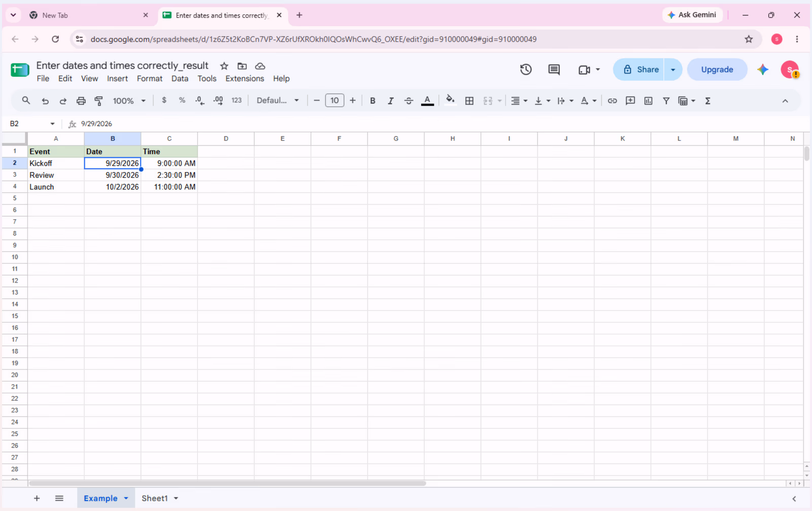Viewport: 812px width, 511px height.
Task: Open the fill color picker
Action: tap(450, 100)
